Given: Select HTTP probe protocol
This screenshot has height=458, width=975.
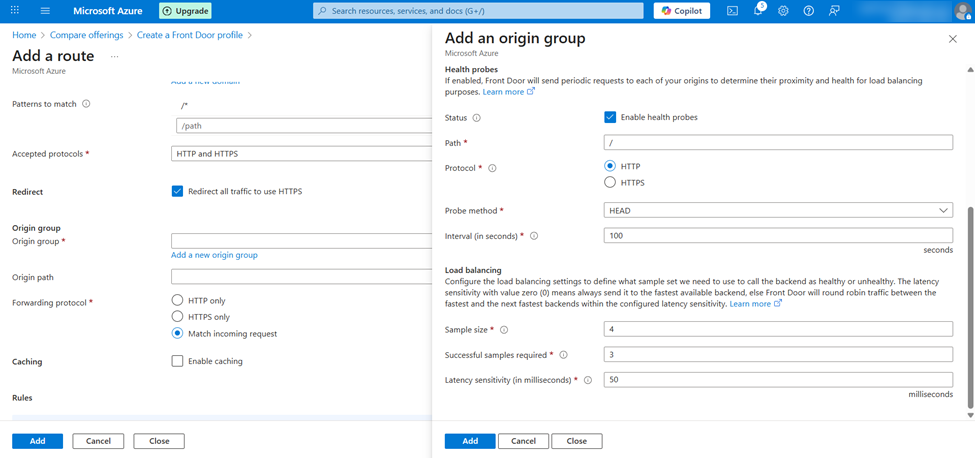Looking at the screenshot, I should [609, 167].
